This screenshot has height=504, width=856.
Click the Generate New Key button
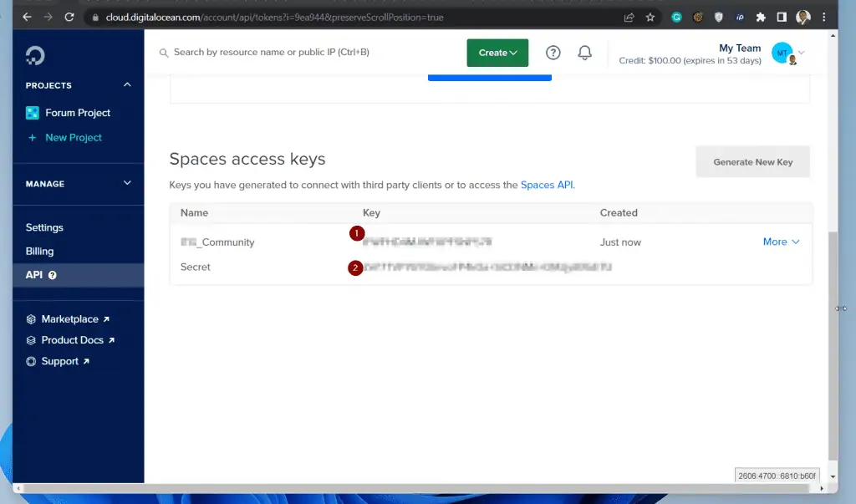(x=753, y=162)
